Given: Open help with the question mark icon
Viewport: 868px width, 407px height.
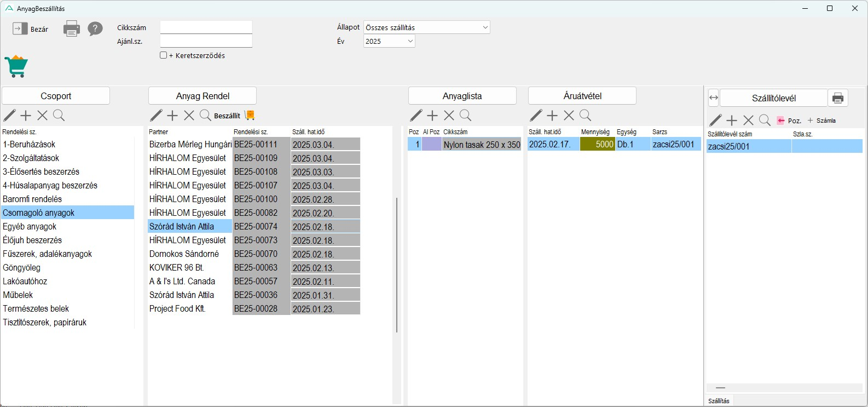Looking at the screenshot, I should coord(95,28).
